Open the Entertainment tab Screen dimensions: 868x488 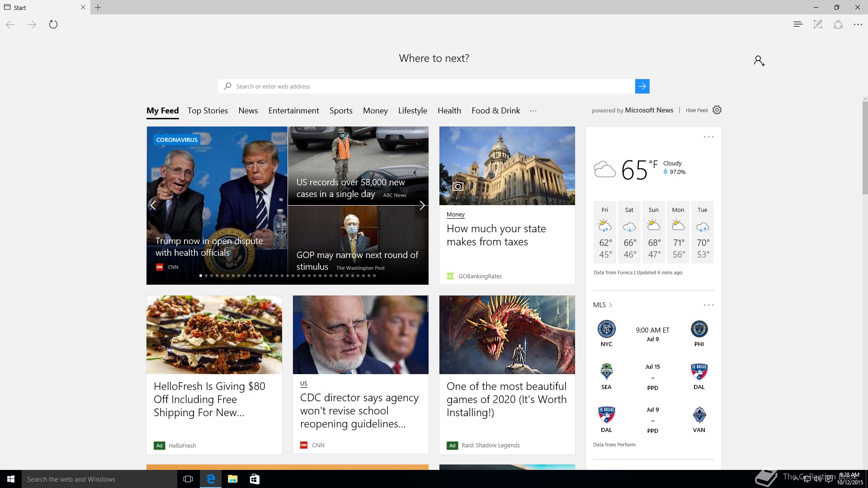pos(294,111)
